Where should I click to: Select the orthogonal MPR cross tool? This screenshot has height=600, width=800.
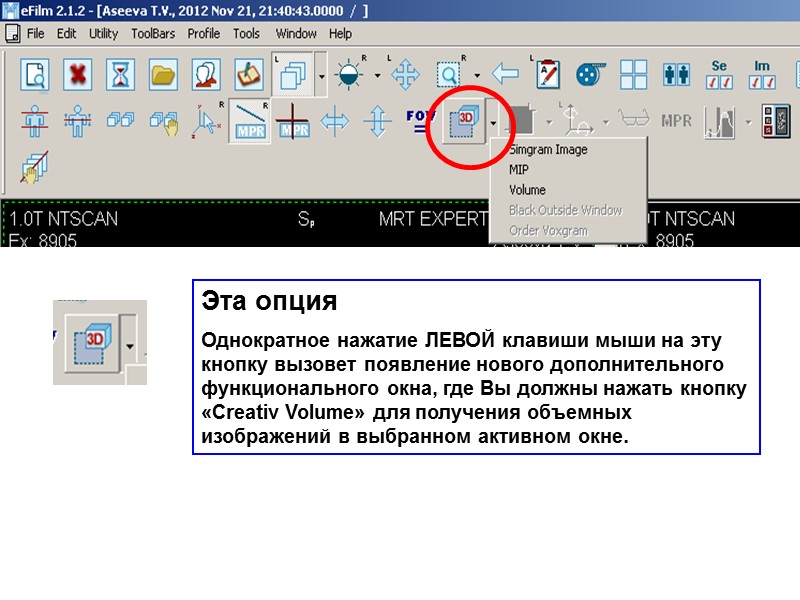click(292, 121)
